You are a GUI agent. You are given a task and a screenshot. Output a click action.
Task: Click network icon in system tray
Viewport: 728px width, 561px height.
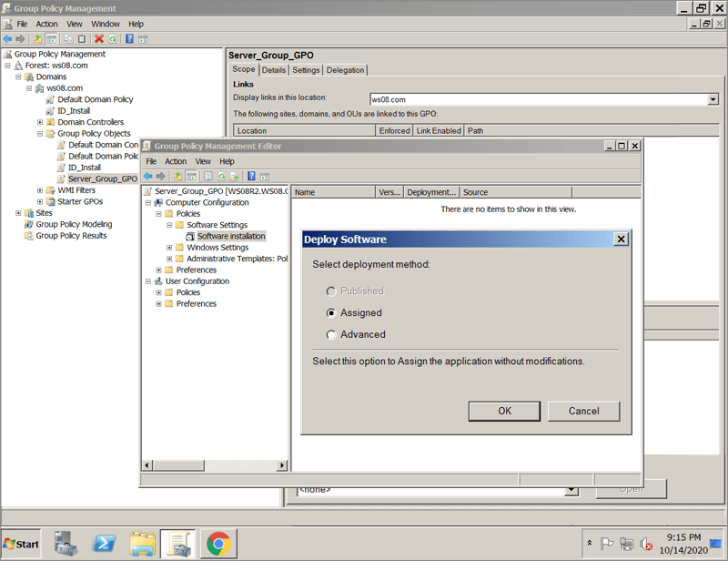[x=626, y=544]
